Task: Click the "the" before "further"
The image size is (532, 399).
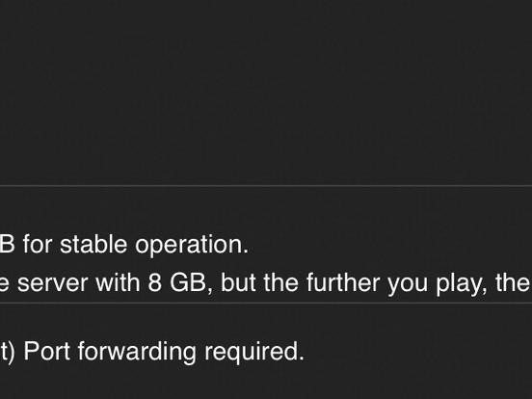Action: [280, 282]
